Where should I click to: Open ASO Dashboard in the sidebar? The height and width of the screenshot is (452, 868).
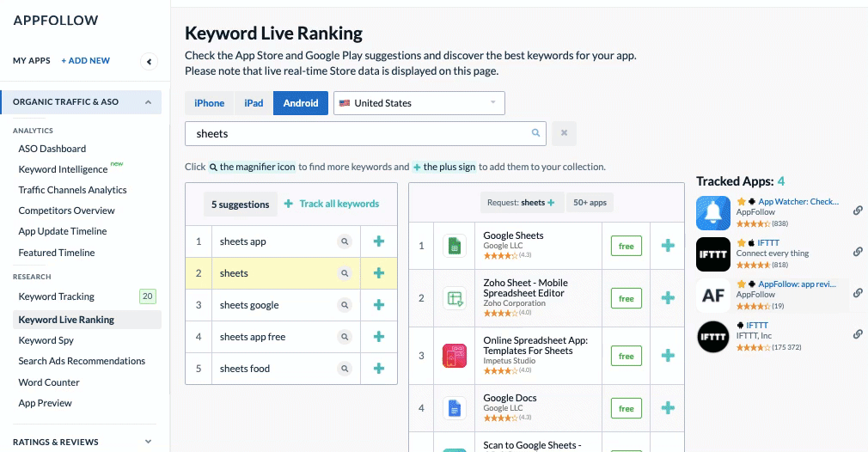point(52,149)
